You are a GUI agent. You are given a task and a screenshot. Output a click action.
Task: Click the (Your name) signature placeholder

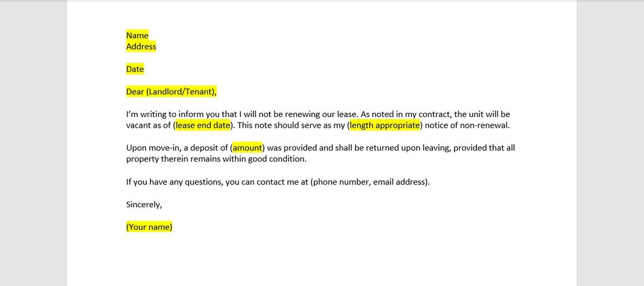point(149,227)
